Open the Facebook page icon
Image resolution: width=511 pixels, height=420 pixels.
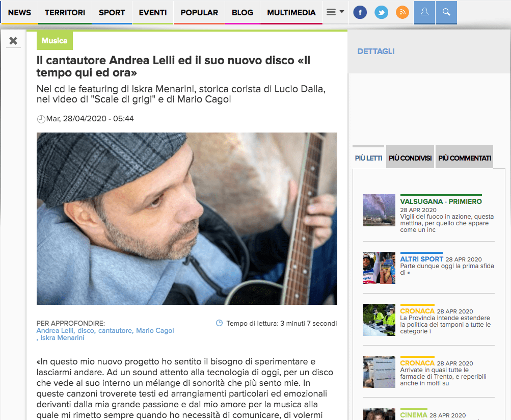coord(360,13)
